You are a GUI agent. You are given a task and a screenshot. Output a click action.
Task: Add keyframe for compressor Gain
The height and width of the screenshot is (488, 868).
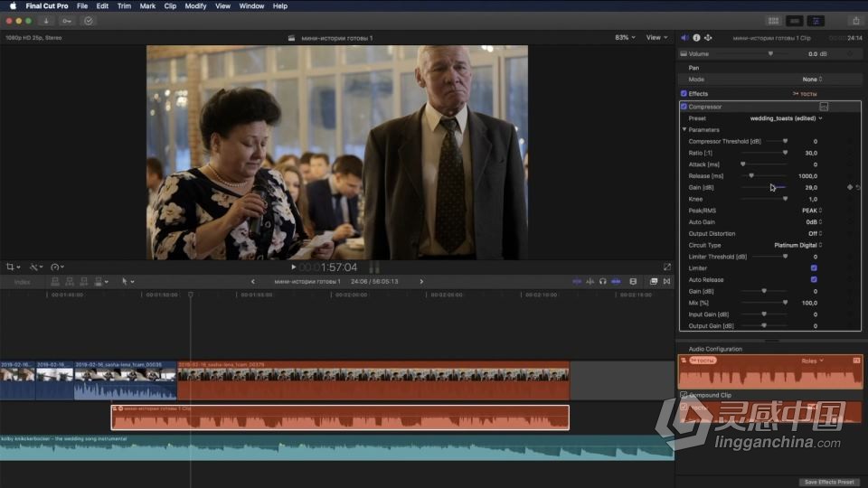click(x=850, y=188)
